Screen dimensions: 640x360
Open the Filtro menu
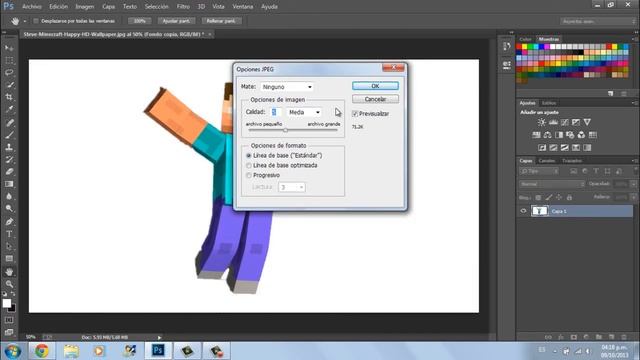183,7
